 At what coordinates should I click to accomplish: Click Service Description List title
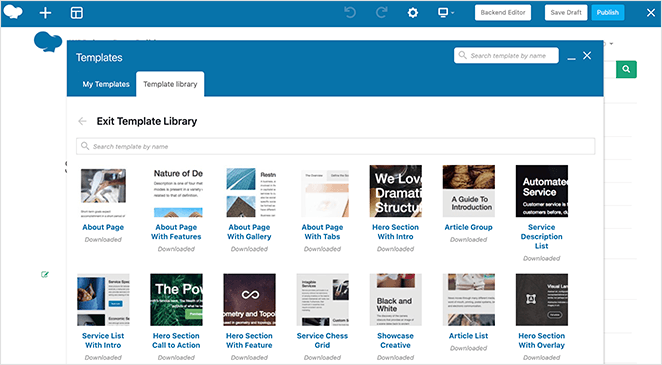pos(542,236)
